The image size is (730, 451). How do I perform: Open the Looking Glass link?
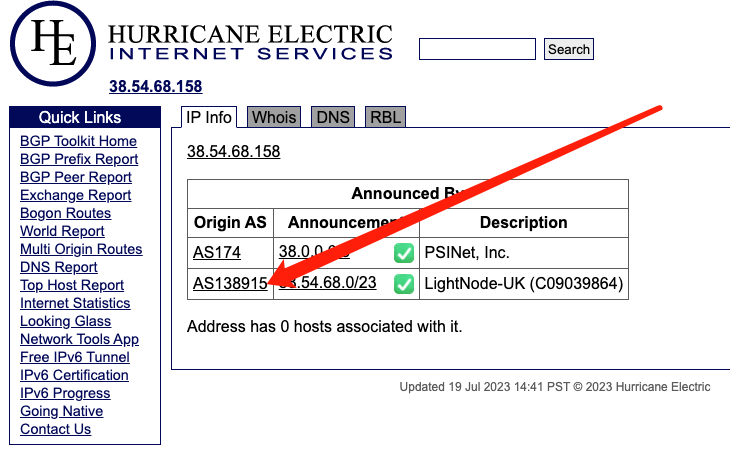(66, 321)
